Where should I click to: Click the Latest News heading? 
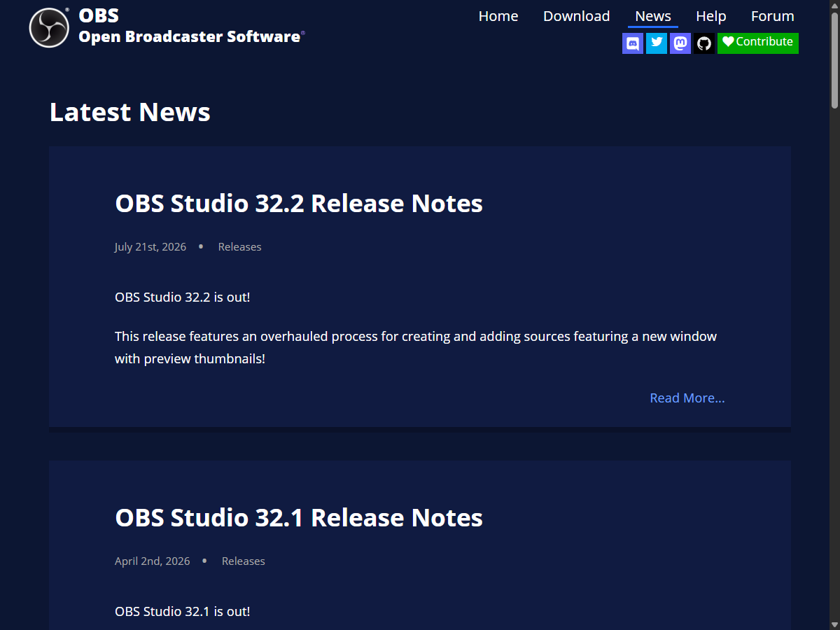tap(130, 112)
